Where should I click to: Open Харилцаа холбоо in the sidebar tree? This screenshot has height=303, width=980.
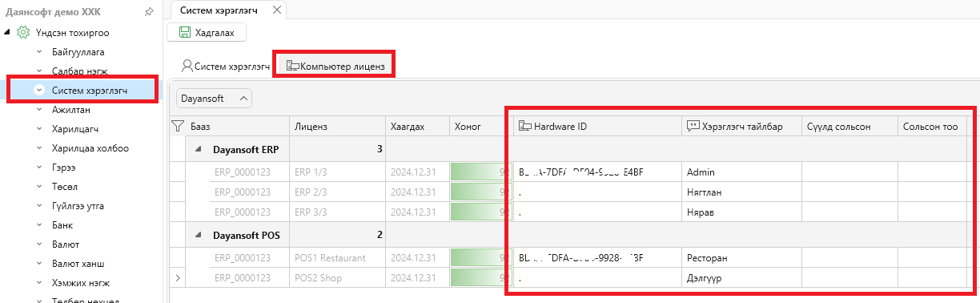click(90, 147)
